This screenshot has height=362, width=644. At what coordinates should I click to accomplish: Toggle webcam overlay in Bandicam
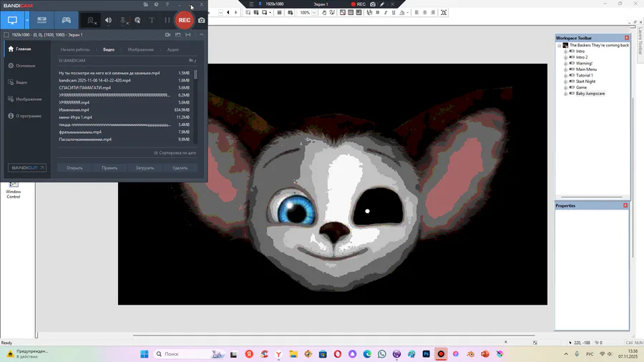point(91,20)
